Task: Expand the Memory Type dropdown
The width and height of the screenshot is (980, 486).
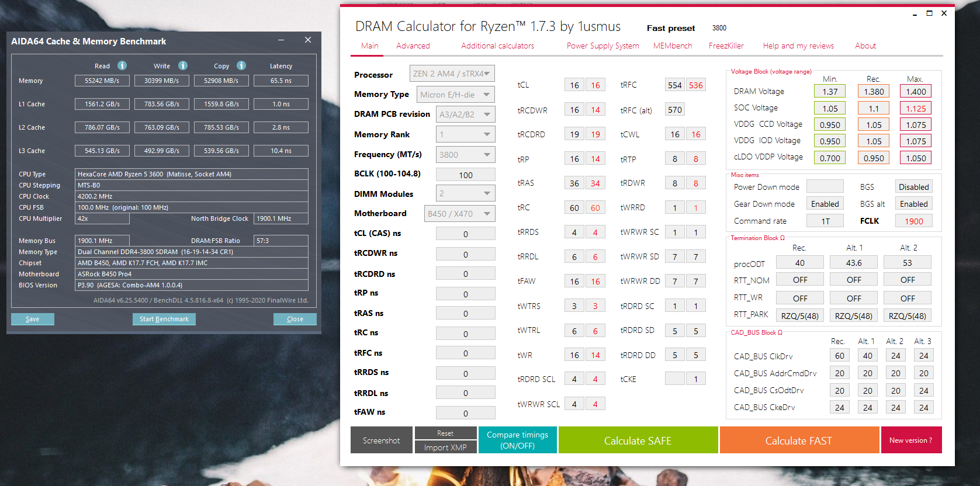Action: pyautogui.click(x=456, y=95)
